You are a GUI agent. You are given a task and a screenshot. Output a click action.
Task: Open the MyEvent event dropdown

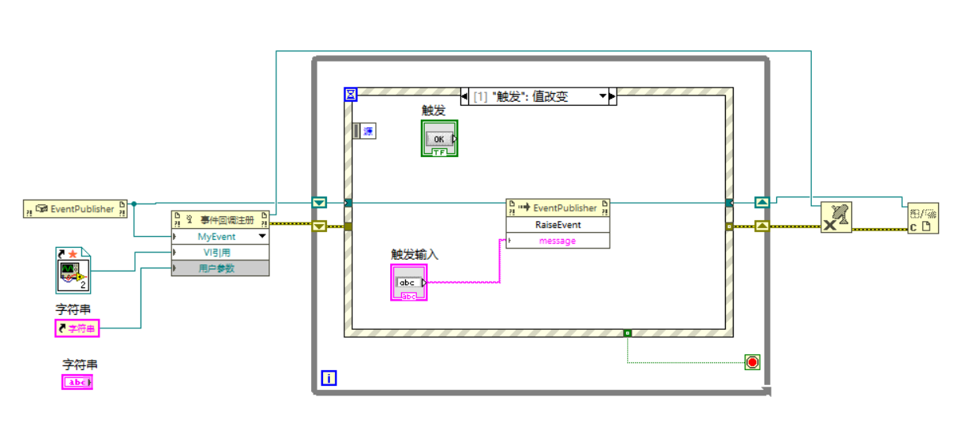(262, 236)
